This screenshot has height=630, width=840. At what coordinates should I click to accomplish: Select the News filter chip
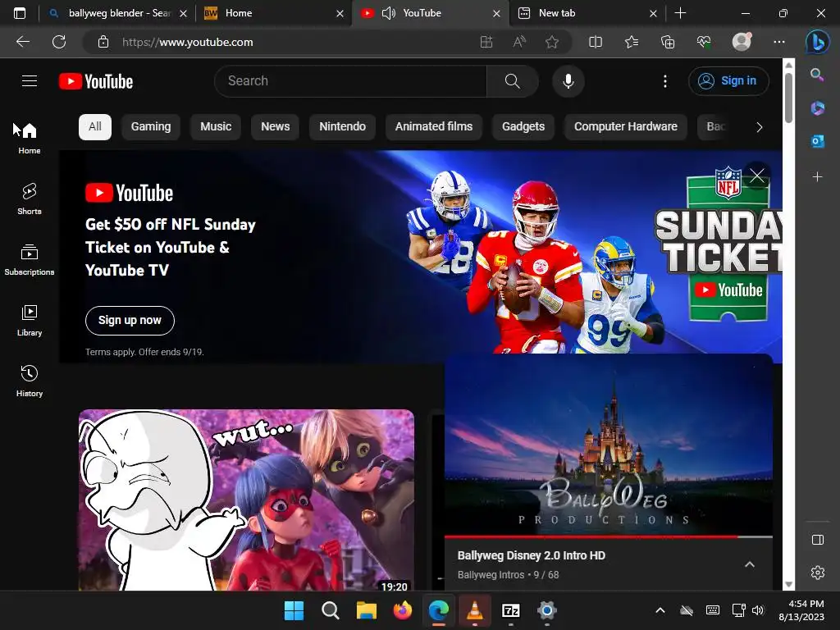pyautogui.click(x=275, y=127)
